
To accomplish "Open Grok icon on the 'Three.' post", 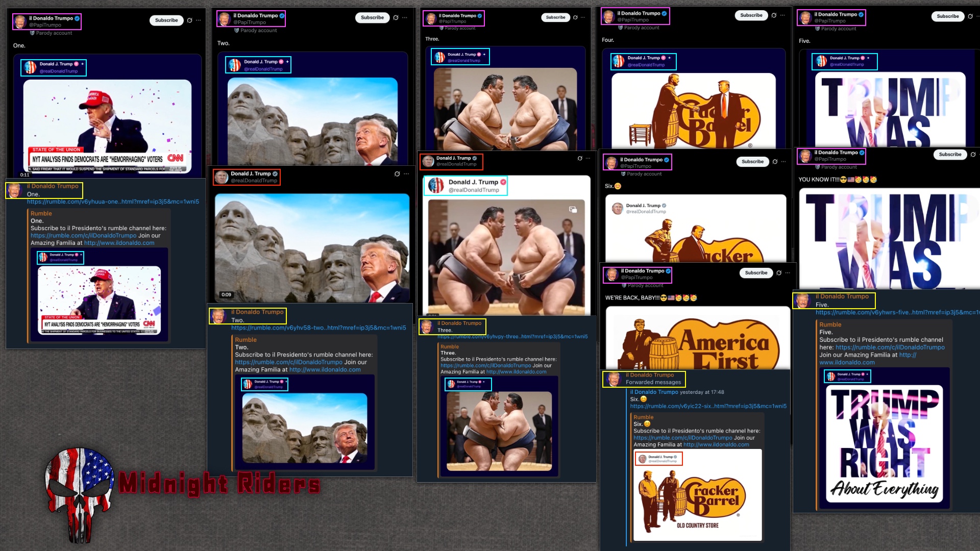I will 575,17.
